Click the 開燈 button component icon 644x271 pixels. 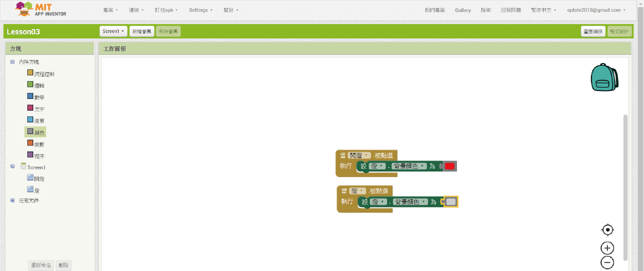click(30, 178)
